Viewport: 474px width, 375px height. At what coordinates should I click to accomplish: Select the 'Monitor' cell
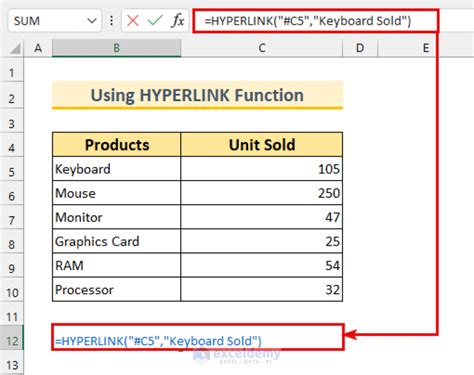[117, 217]
